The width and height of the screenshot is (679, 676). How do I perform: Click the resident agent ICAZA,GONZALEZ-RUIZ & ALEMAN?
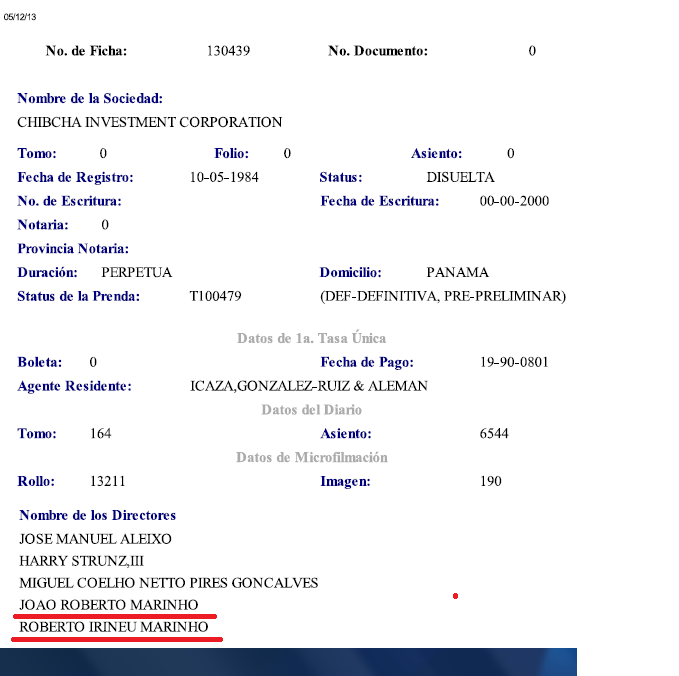point(309,386)
